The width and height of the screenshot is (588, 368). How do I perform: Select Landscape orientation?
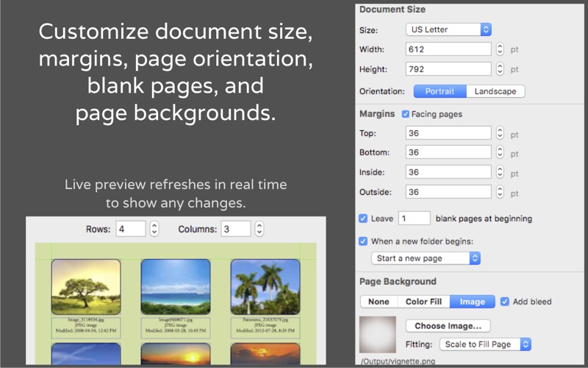click(x=495, y=91)
